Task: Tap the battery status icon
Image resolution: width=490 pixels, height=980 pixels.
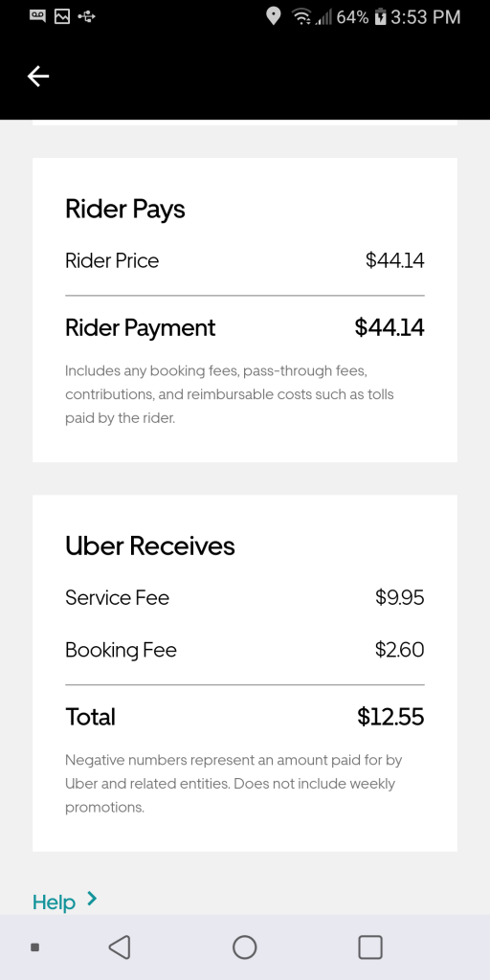Action: (381, 17)
